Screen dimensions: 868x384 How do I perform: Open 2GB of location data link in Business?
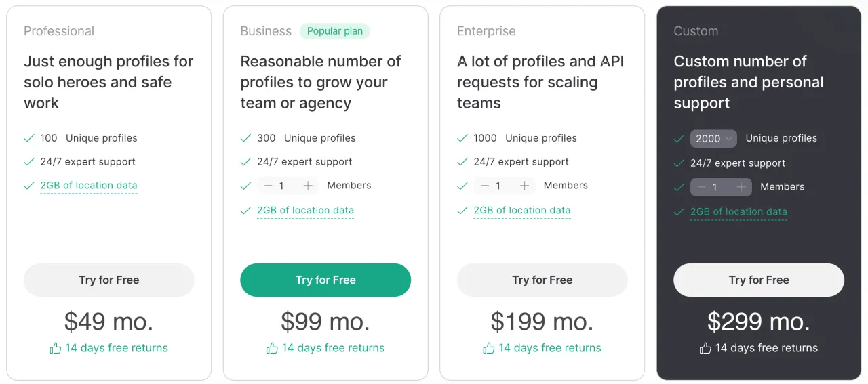pos(305,211)
